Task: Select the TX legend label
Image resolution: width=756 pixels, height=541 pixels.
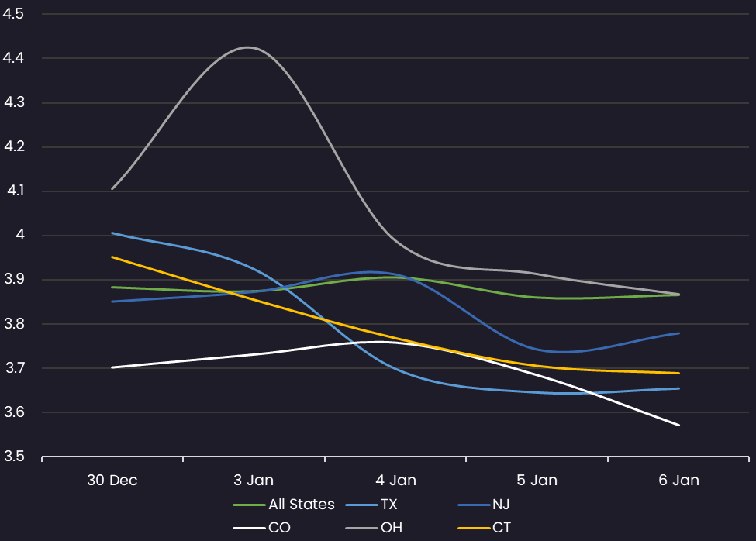Action: point(388,505)
